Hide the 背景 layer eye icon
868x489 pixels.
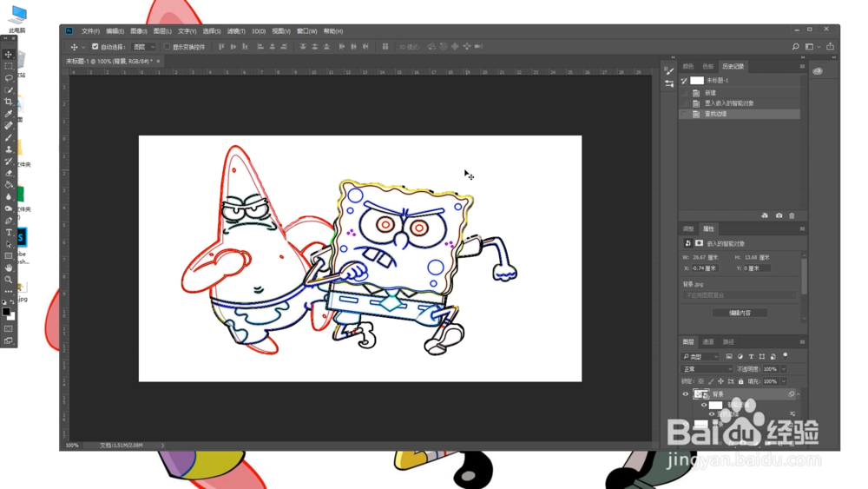[686, 394]
